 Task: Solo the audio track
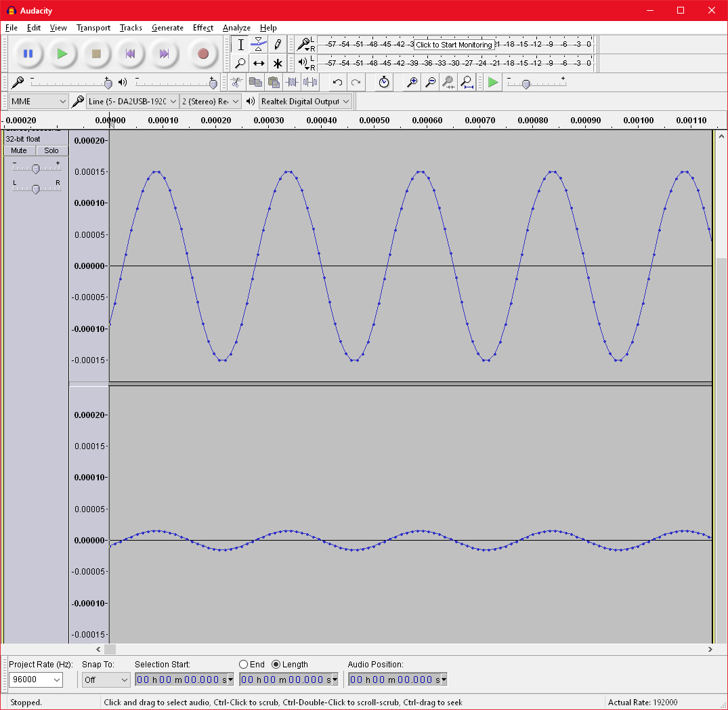(51, 150)
